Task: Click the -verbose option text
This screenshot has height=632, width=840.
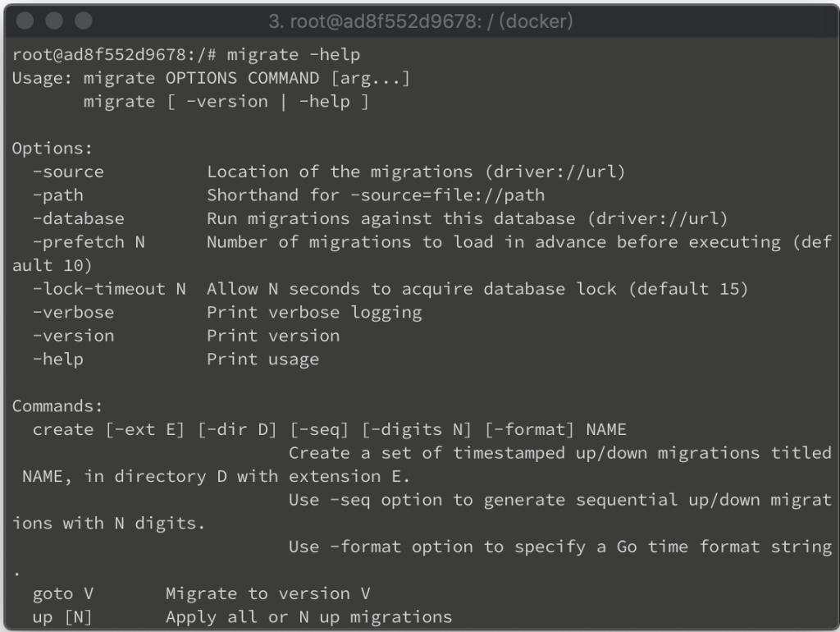Action: (x=73, y=313)
